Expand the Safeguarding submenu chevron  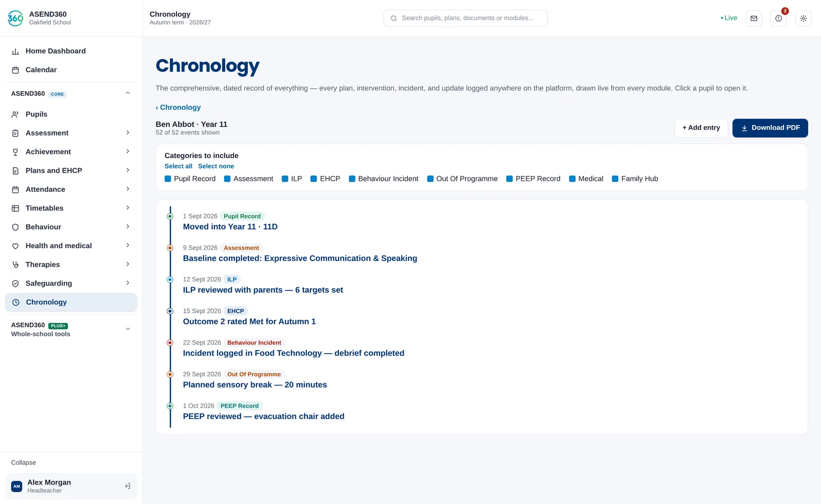pos(128,283)
